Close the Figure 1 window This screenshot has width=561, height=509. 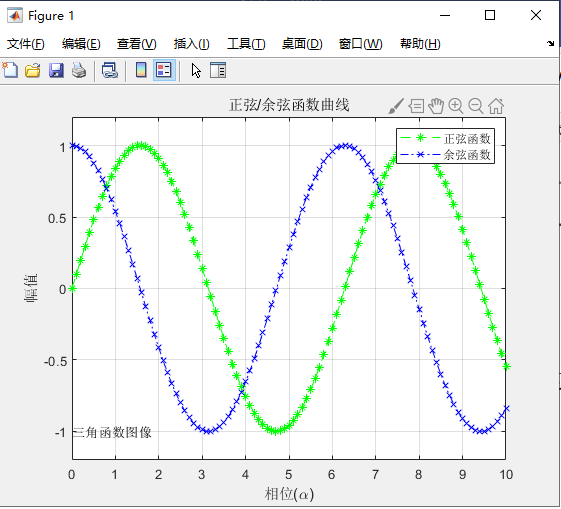pos(536,15)
